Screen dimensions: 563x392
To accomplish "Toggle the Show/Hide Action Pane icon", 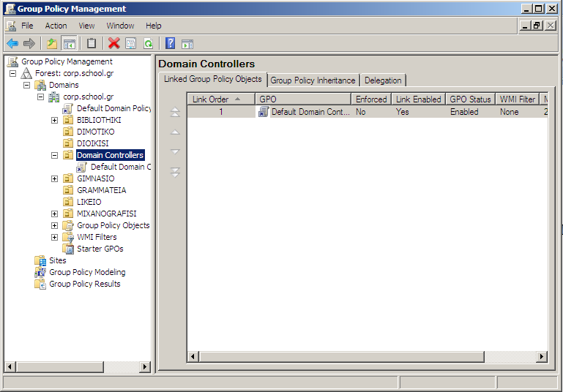I will coord(187,44).
